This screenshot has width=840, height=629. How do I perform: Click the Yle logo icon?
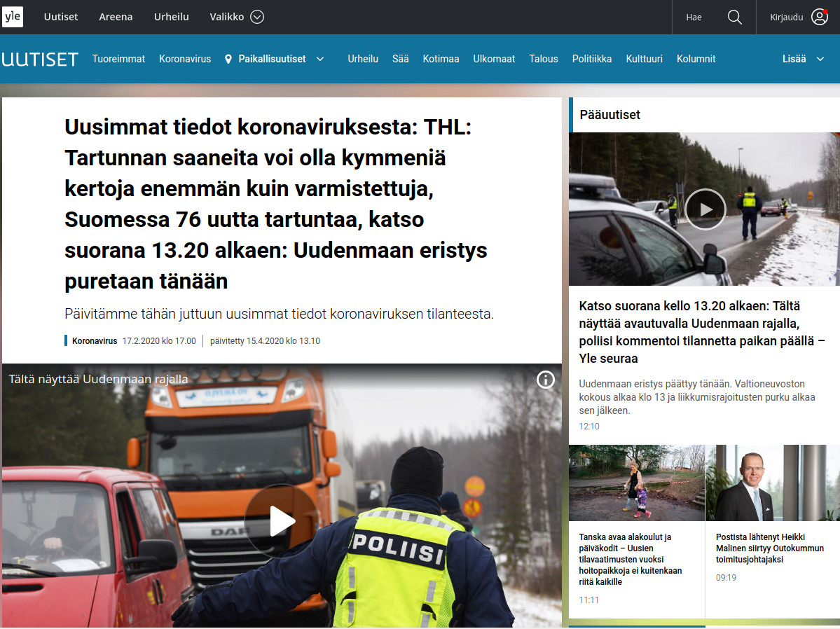coord(13,17)
